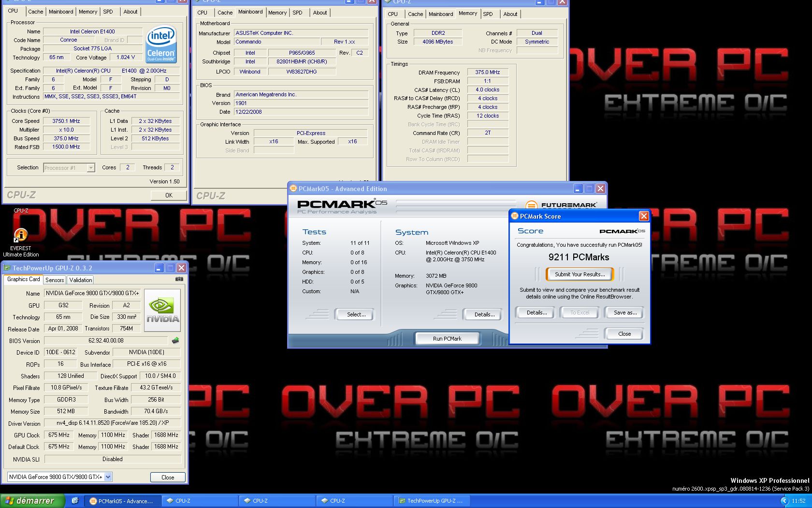Open Validation tab in GPU-Z
812x508 pixels.
80,280
